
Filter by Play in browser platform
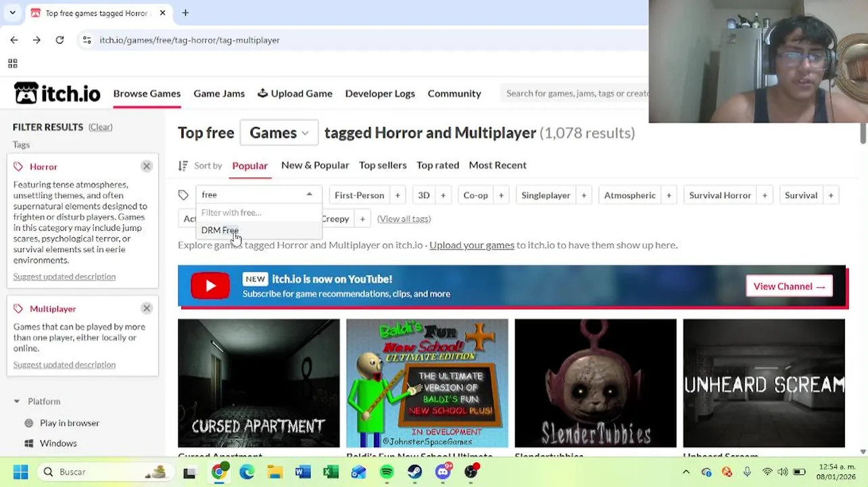(69, 423)
